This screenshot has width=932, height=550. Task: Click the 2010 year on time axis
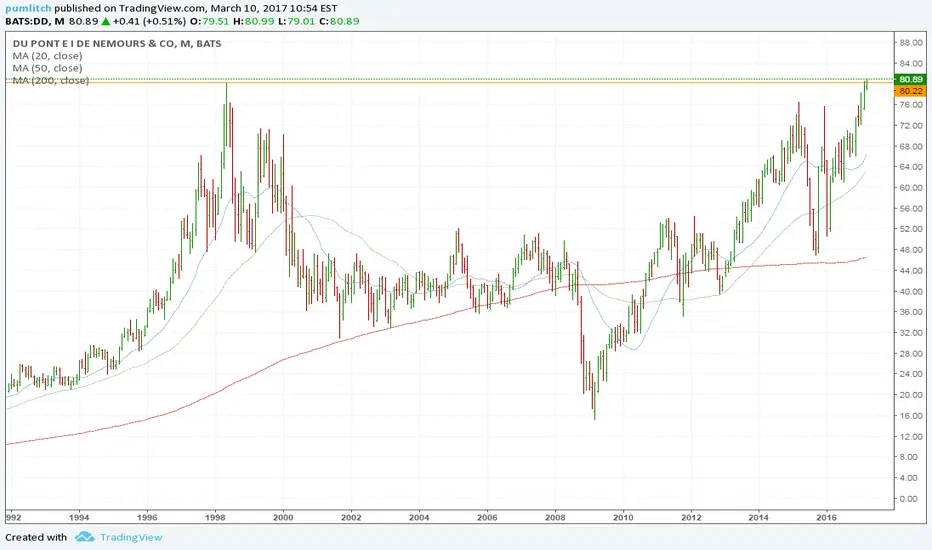(x=624, y=517)
